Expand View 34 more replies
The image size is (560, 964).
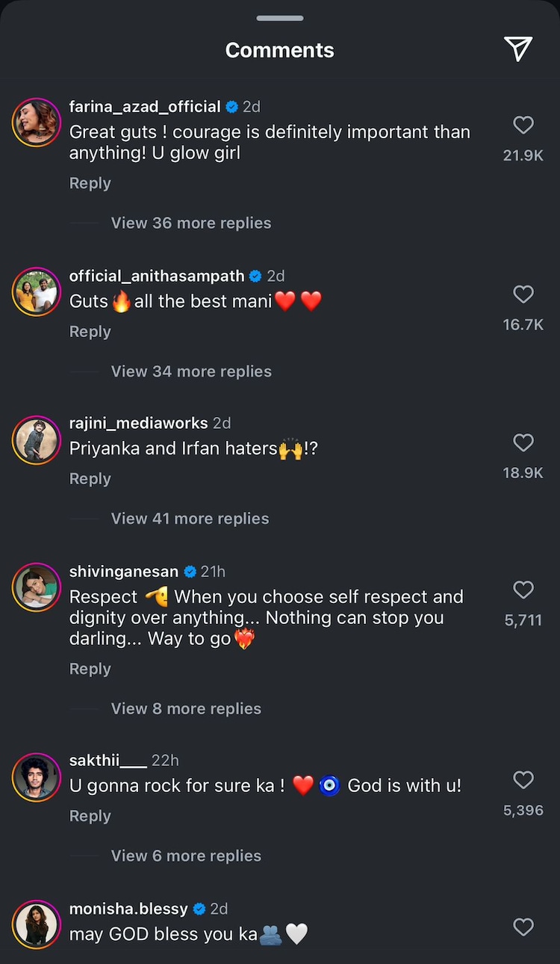[190, 371]
